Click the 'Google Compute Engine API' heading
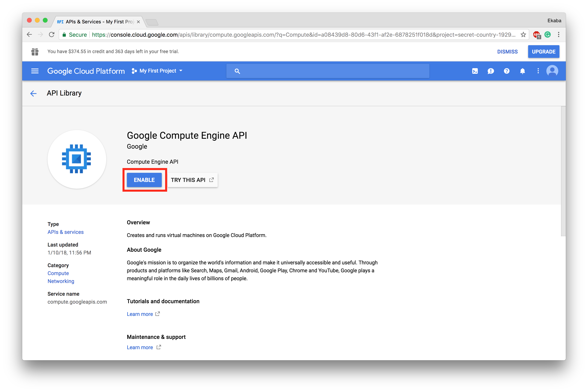The image size is (588, 392). [187, 135]
